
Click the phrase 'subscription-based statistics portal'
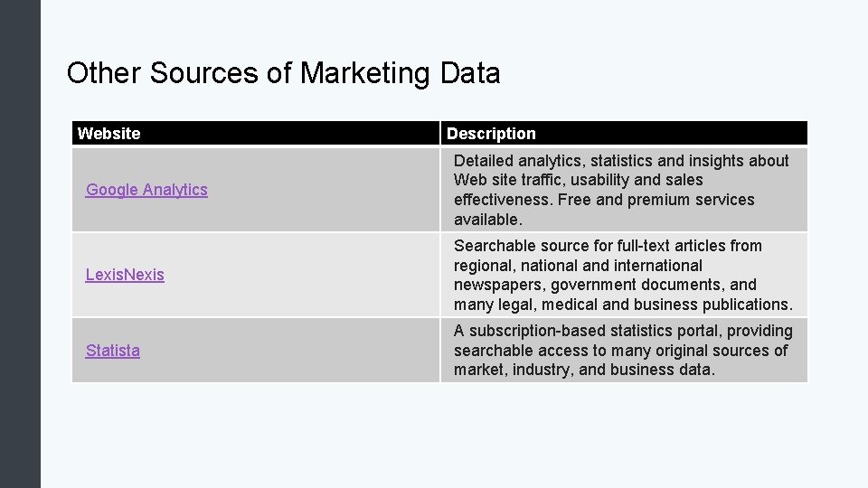(x=595, y=331)
